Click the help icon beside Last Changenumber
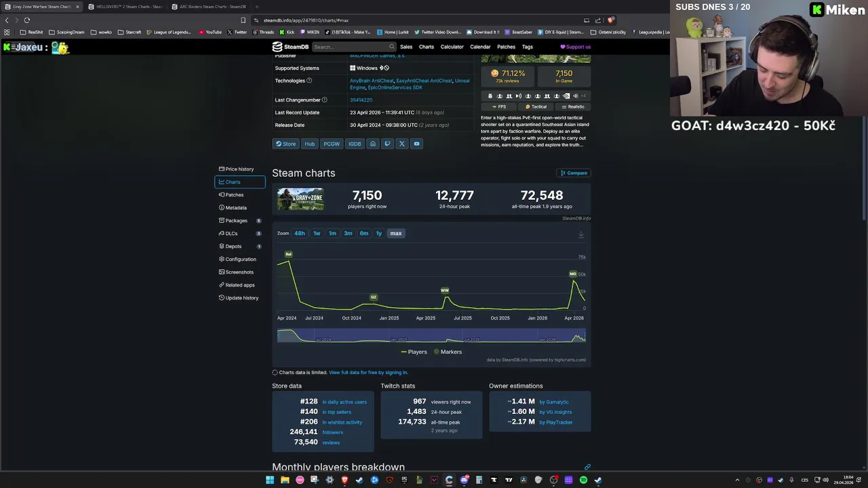Viewport: 868px width, 488px height. point(324,100)
